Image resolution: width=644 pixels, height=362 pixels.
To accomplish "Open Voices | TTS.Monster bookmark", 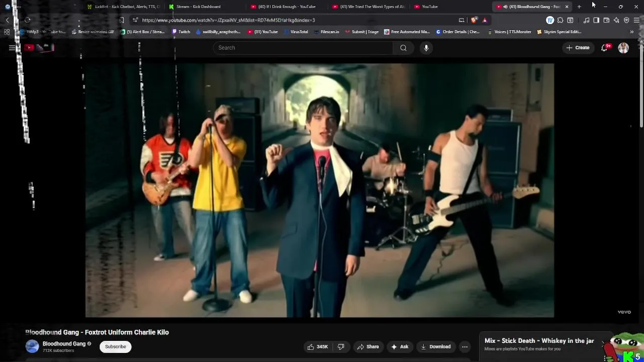I will 509,32.
